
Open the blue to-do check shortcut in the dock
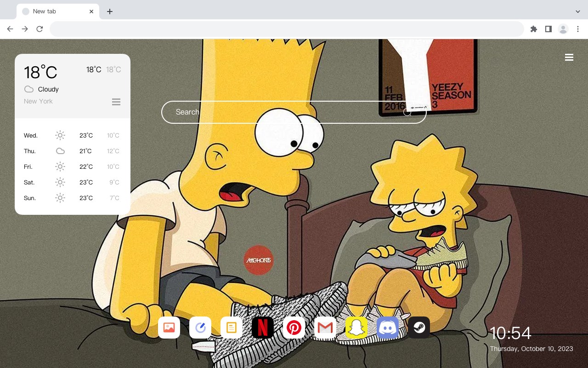pyautogui.click(x=200, y=328)
